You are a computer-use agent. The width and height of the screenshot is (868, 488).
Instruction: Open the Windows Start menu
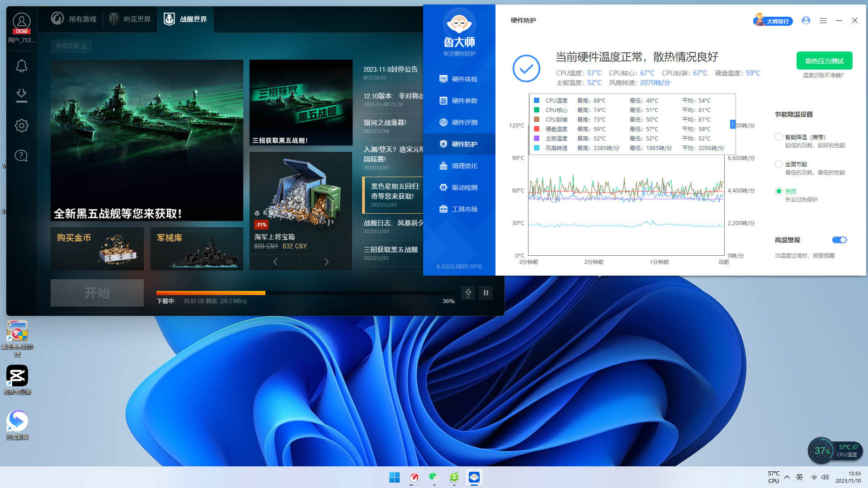[x=394, y=477]
